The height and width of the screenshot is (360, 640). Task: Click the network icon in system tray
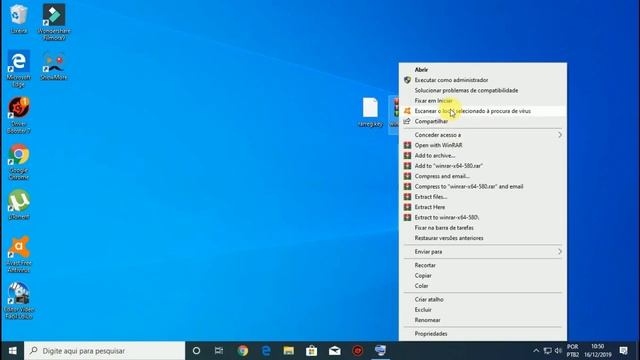pos(548,351)
